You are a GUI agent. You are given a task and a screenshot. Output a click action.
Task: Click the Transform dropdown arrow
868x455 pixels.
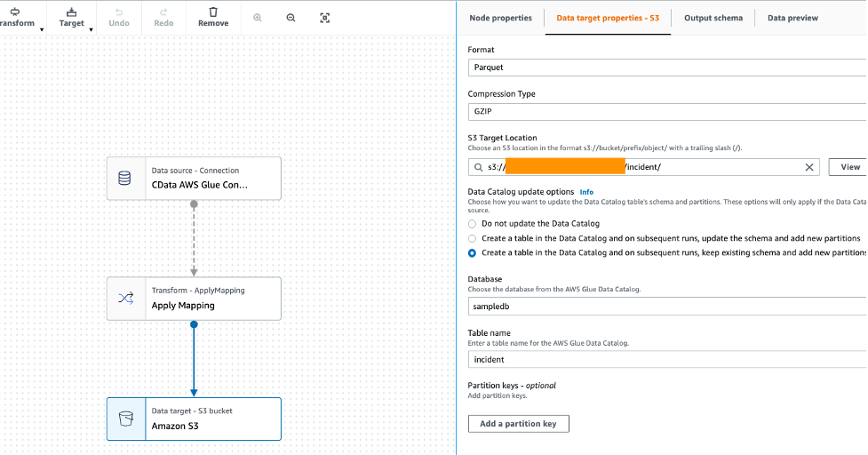pyautogui.click(x=42, y=29)
